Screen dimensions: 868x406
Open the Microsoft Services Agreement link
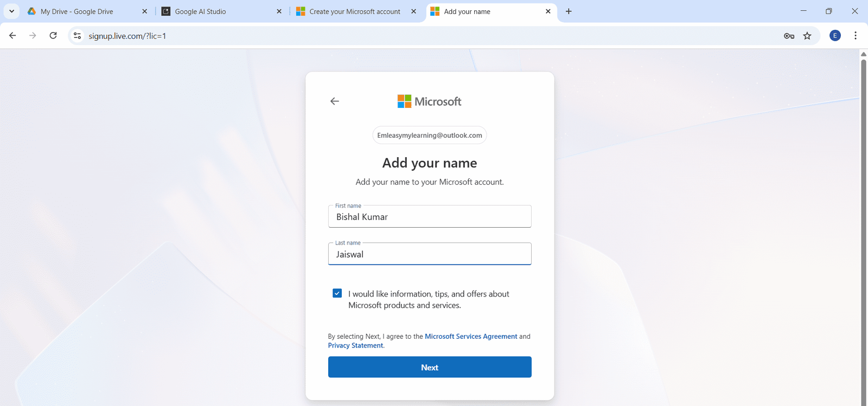tap(471, 337)
